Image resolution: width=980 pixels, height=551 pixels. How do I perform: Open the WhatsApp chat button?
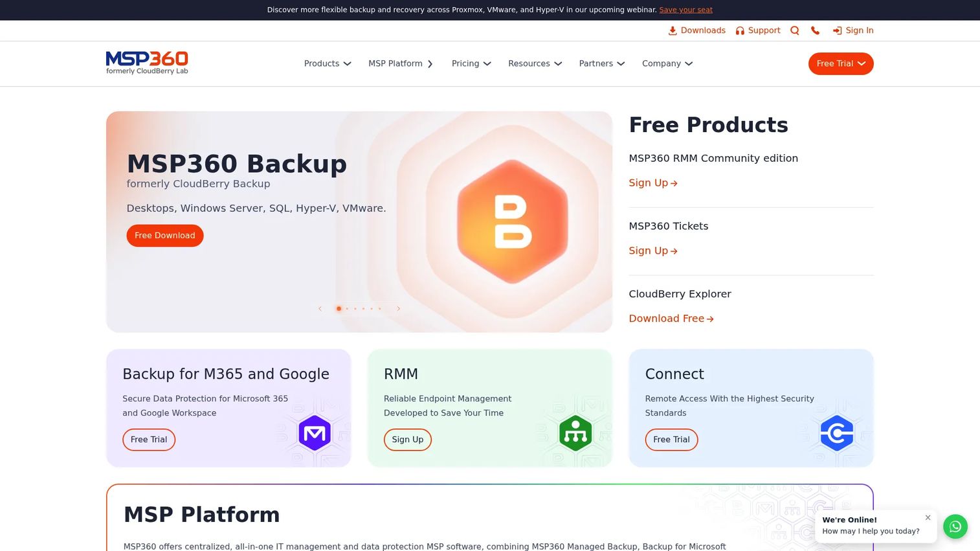tap(955, 526)
